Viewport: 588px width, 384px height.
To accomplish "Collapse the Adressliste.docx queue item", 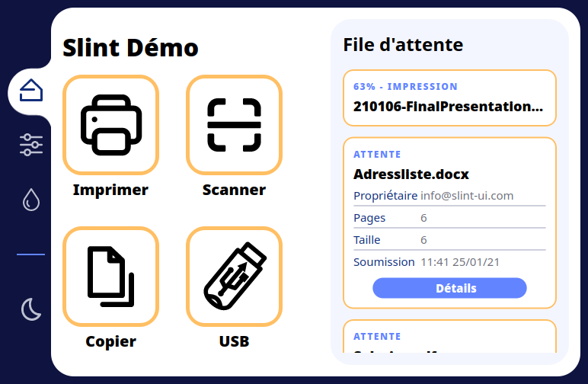I will pyautogui.click(x=411, y=174).
